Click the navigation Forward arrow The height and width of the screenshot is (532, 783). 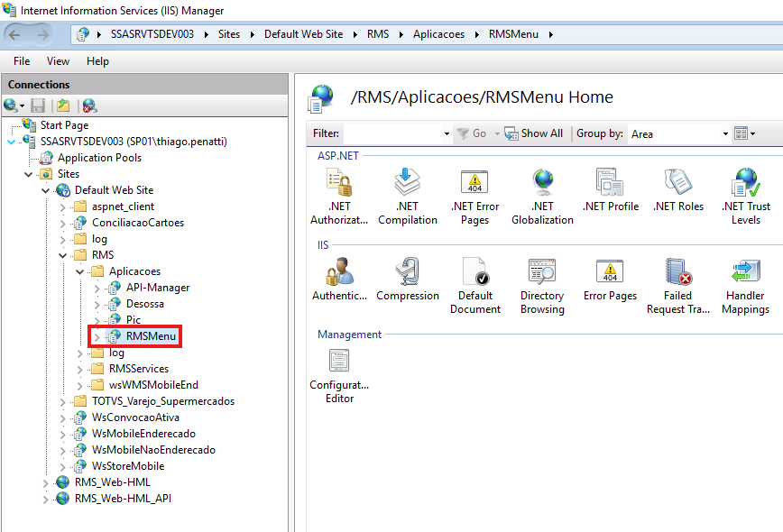(x=43, y=34)
